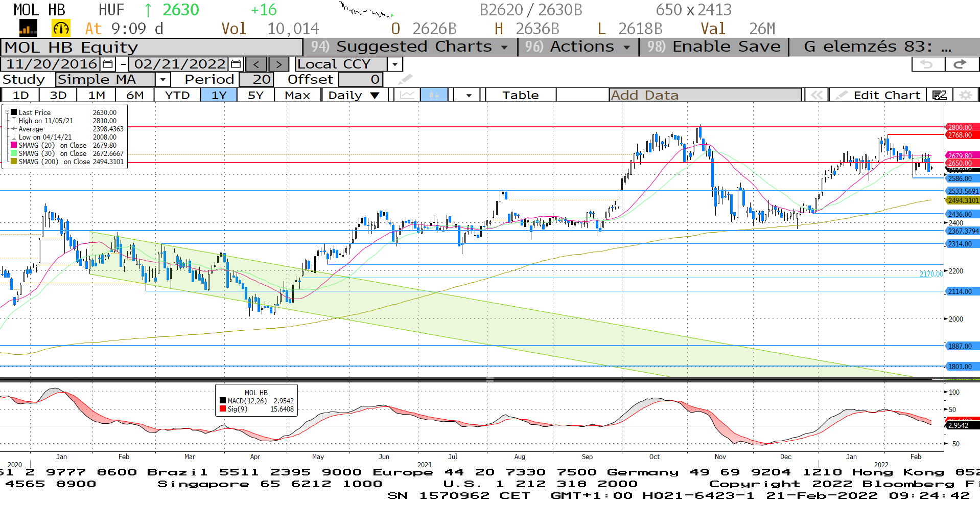Expand the Simple MA study dropdown

(x=162, y=79)
